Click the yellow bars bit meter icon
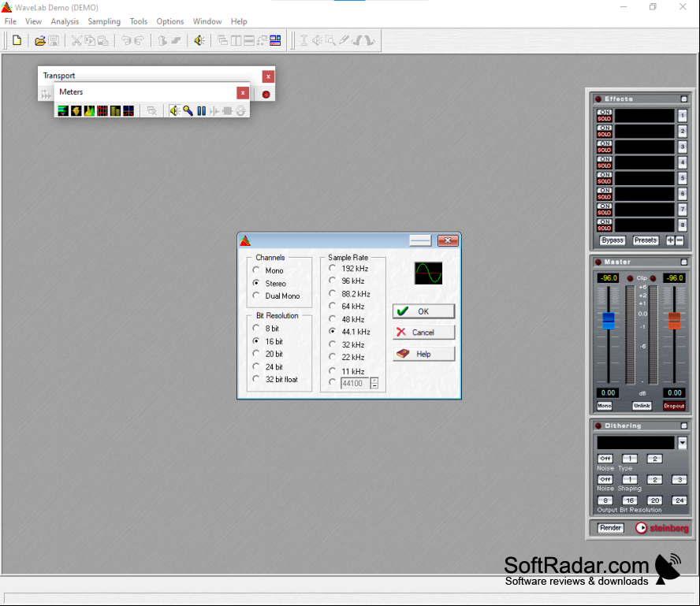 (x=115, y=110)
